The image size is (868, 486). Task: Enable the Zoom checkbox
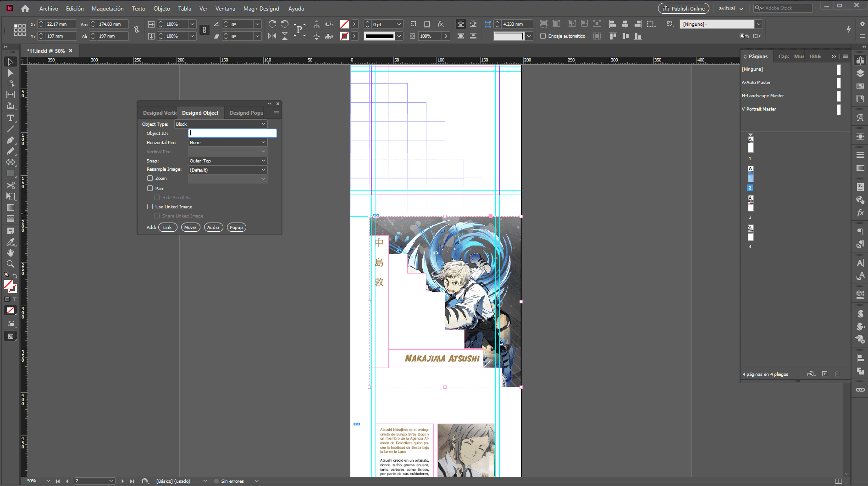click(150, 179)
